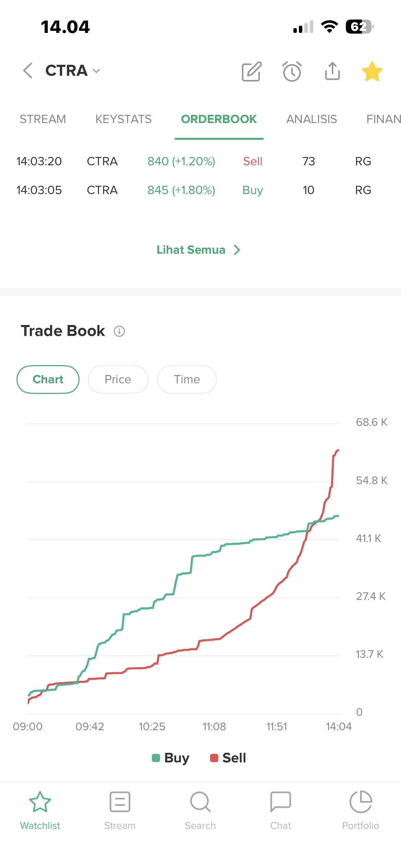Tap the share icon
Image resolution: width=401 pixels, height=868 pixels.
[332, 71]
